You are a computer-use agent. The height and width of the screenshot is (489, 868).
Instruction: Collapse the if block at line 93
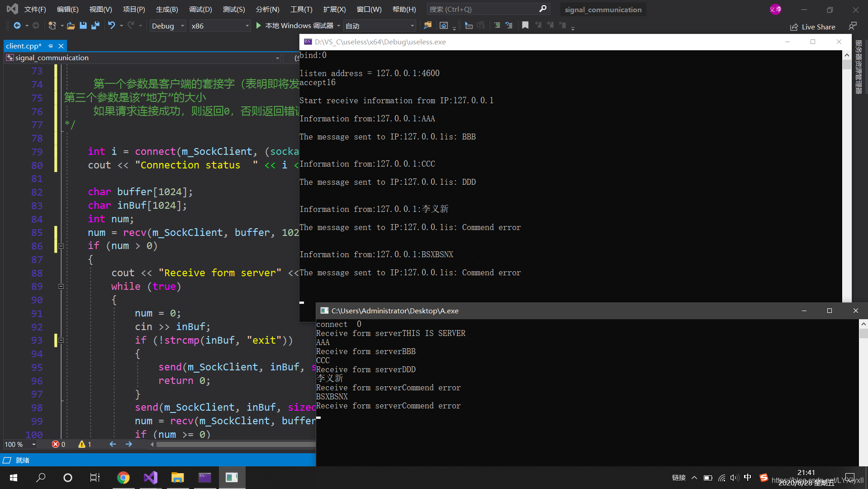tap(61, 340)
